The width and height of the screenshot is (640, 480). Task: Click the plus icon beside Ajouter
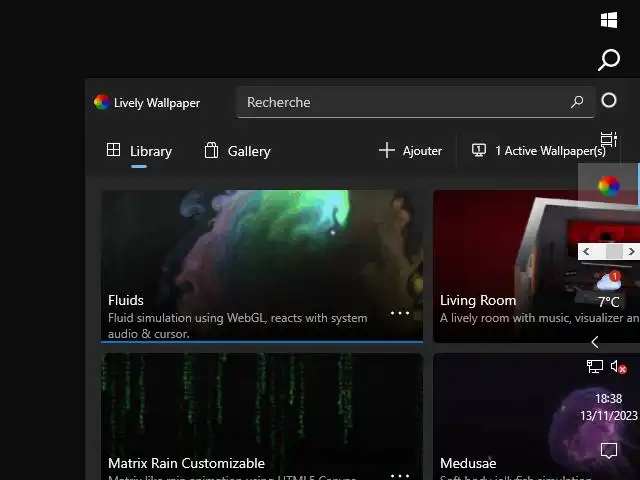(x=387, y=150)
